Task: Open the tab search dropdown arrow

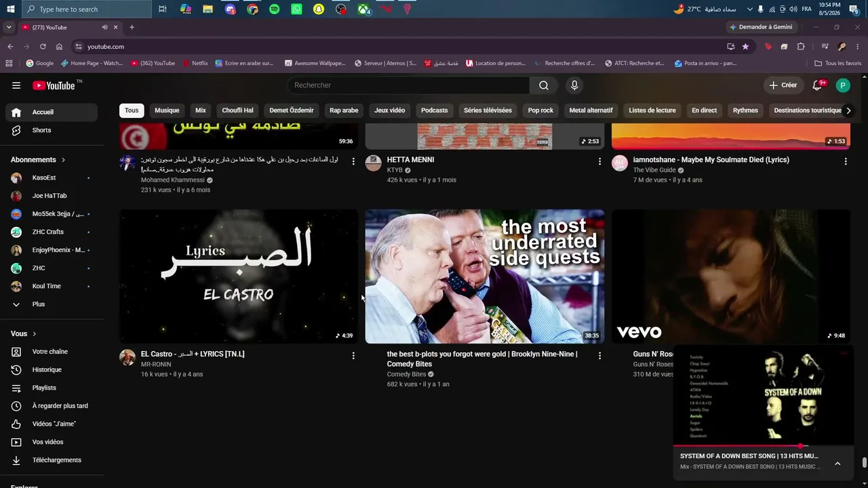Action: pyautogui.click(x=9, y=27)
